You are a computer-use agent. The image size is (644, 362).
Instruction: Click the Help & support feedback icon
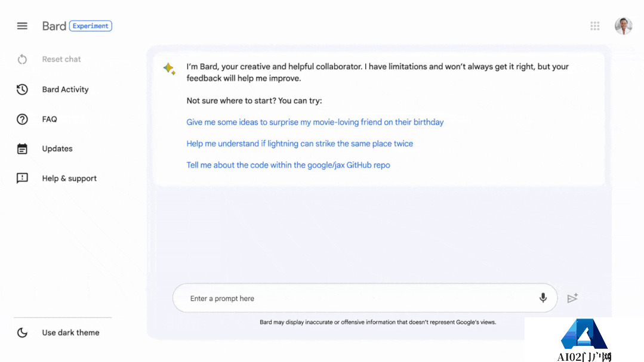(22, 178)
